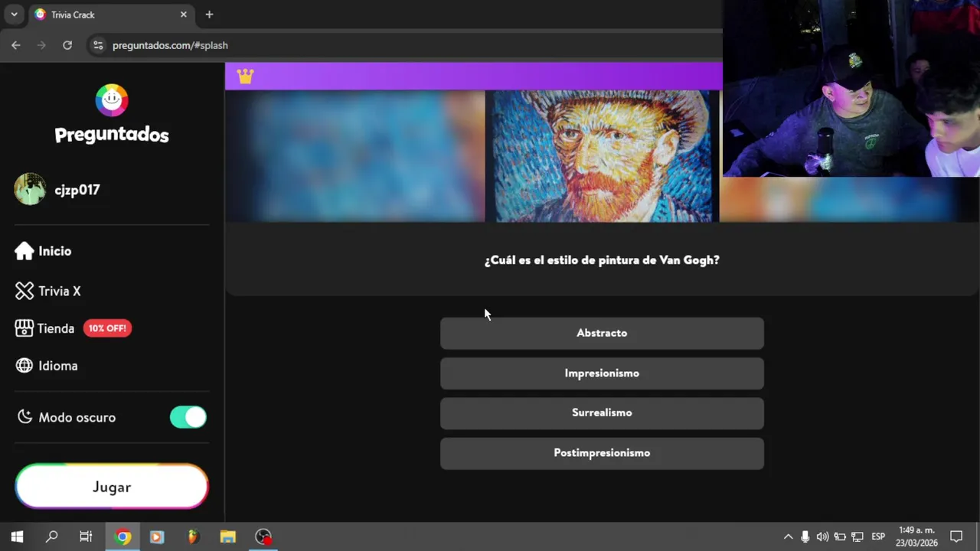Screen dimensions: 980x551
Task: Open the Tienda shop
Action: (44, 328)
